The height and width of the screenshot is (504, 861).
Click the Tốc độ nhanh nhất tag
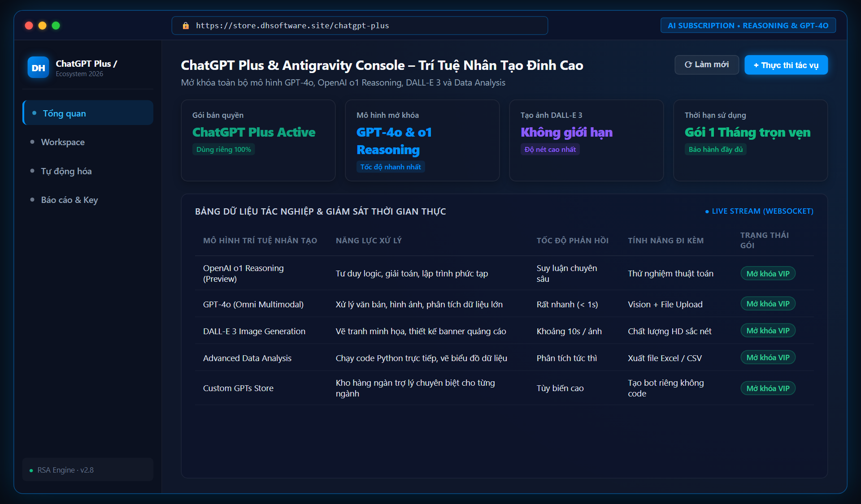tap(391, 167)
